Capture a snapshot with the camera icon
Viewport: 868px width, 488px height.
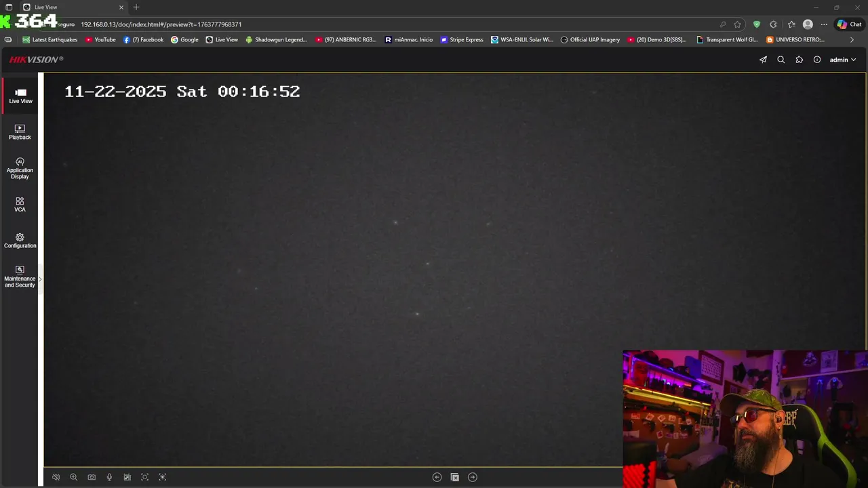click(92, 477)
